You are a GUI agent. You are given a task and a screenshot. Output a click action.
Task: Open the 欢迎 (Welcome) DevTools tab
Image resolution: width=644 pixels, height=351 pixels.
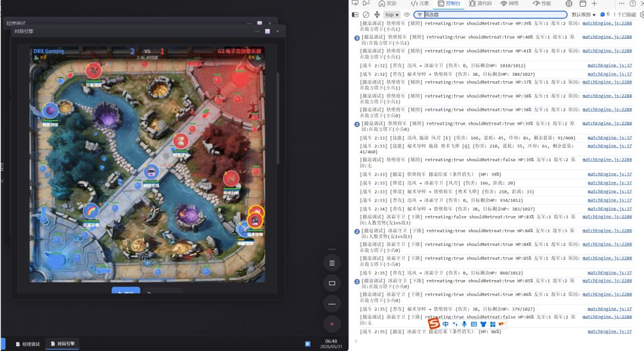388,4
